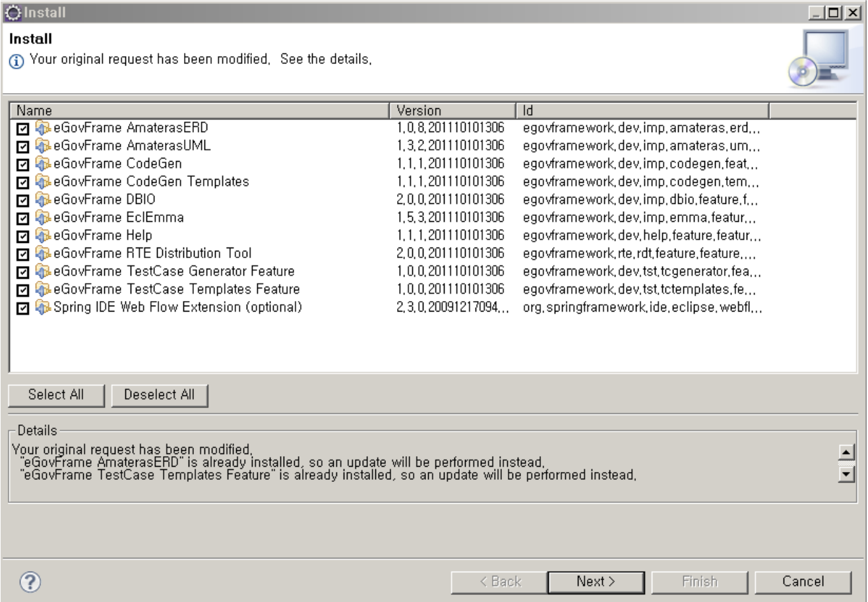This screenshot has width=868, height=602.
Task: Toggle the checkbox in the eGovFrame CodeGen 1.1.1.201110101306 codegen.feat row
Action: click(x=22, y=164)
